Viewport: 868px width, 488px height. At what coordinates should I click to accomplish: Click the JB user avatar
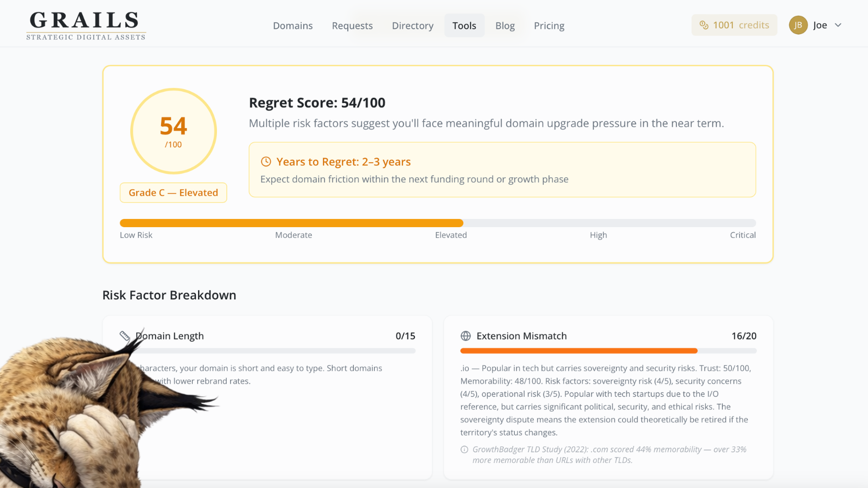798,25
